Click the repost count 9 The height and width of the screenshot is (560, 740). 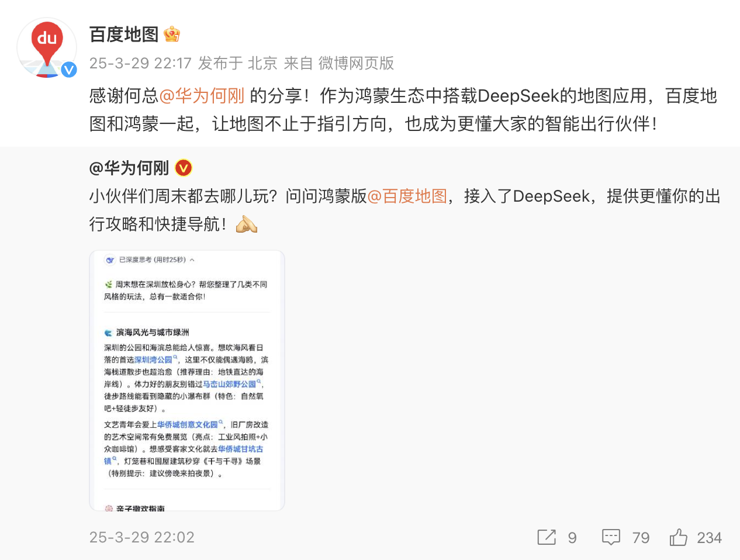click(x=572, y=538)
